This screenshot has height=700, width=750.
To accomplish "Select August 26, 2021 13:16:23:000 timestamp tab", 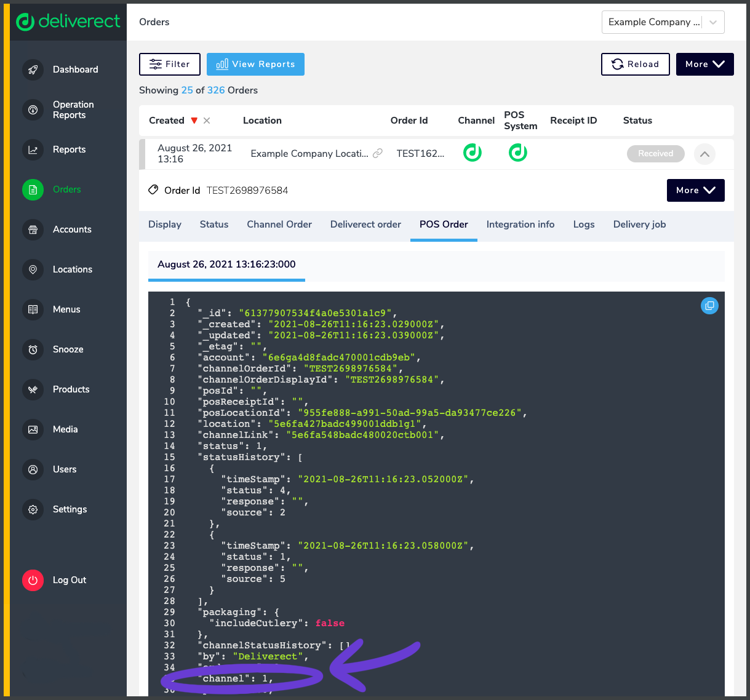I will 226,264.
